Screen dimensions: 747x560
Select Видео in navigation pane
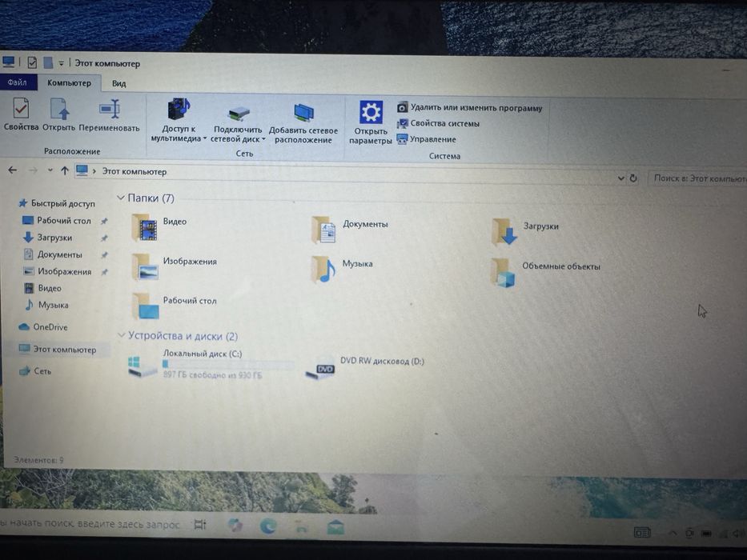tap(42, 288)
